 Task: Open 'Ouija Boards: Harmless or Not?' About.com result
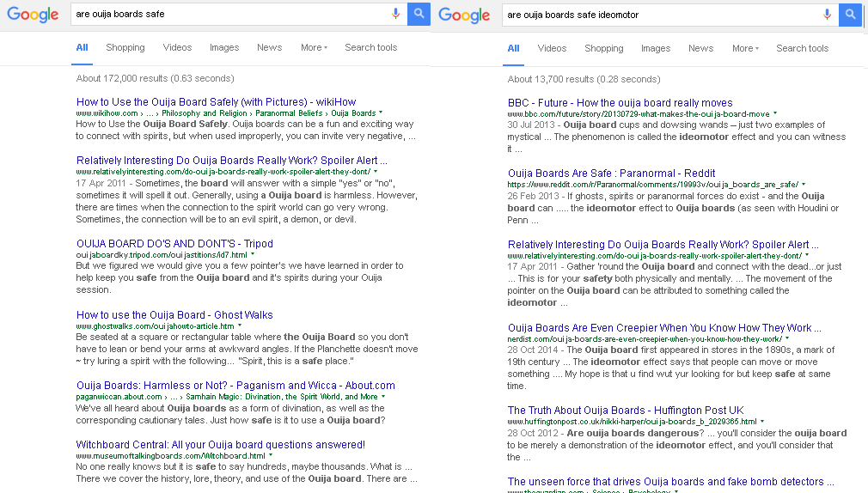pyautogui.click(x=235, y=385)
